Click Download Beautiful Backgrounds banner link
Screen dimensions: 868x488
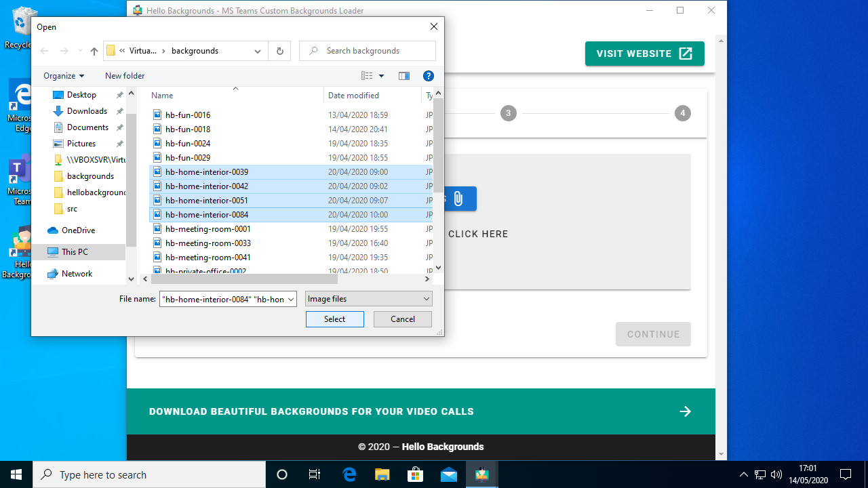311,411
